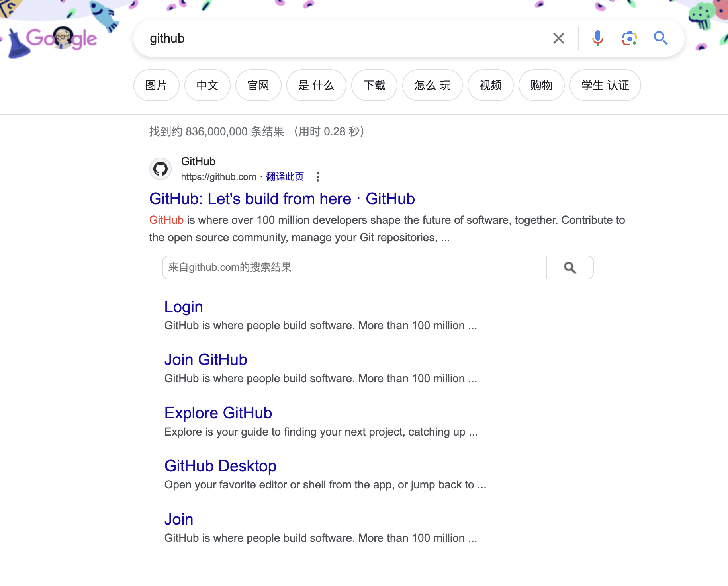This screenshot has height=586, width=728.
Task: Open GitHub: Let's build from here result
Action: [282, 199]
